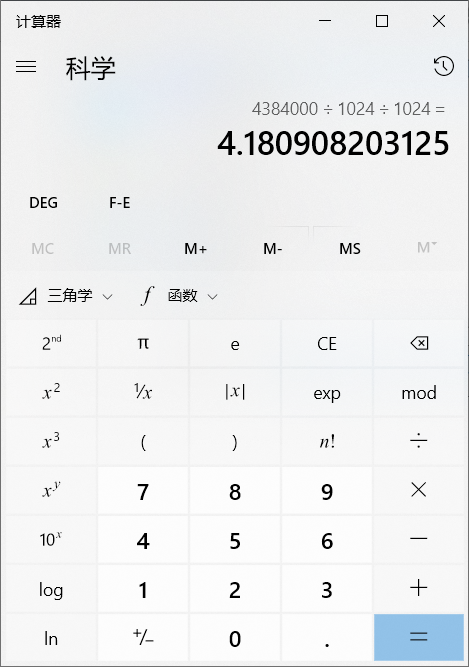Open the calculation history panel

pyautogui.click(x=443, y=66)
